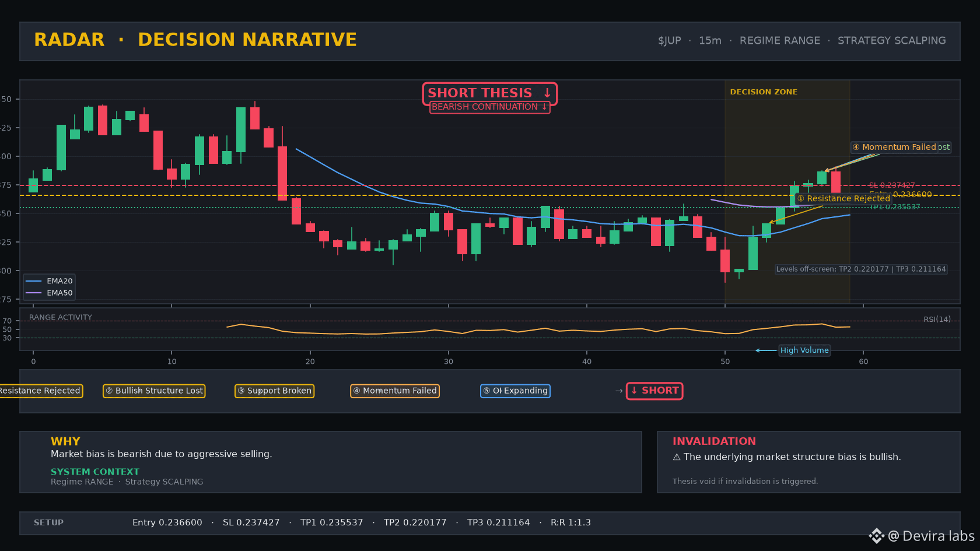
Task: Click the DECISION ZONE label
Action: (x=764, y=92)
